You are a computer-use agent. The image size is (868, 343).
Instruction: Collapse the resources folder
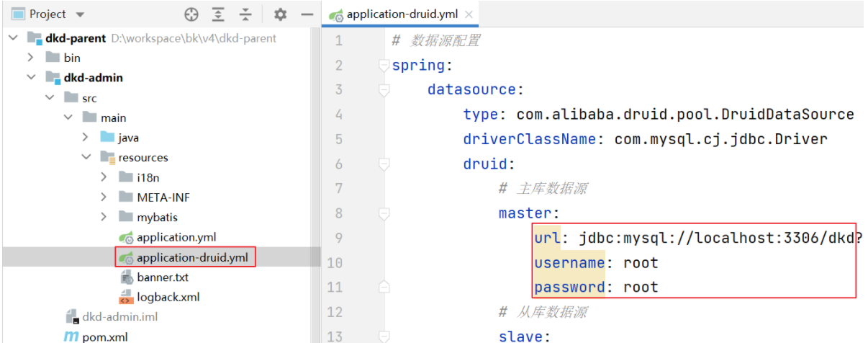[x=86, y=157]
